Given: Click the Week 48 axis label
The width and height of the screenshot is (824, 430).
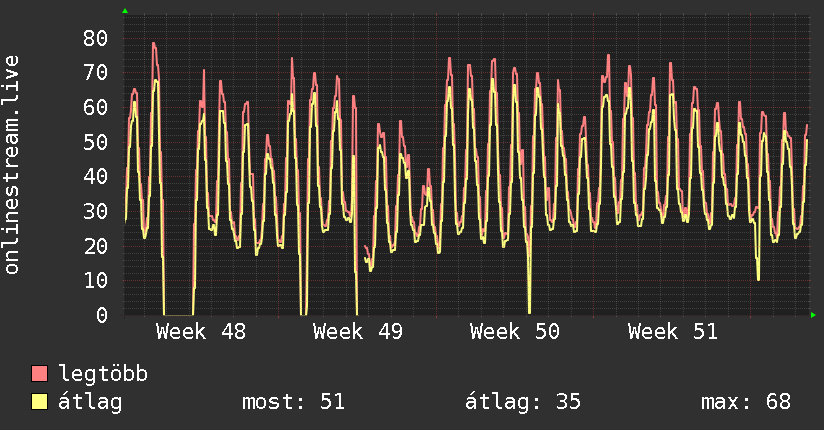Looking at the screenshot, I should [201, 332].
